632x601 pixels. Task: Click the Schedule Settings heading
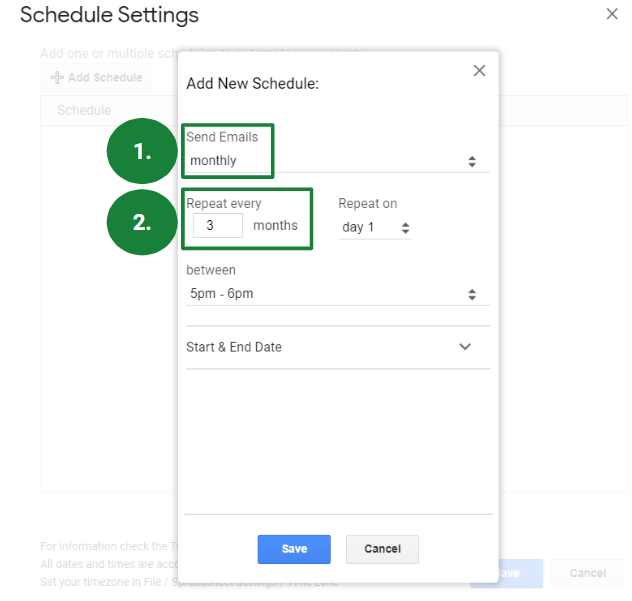(x=109, y=15)
